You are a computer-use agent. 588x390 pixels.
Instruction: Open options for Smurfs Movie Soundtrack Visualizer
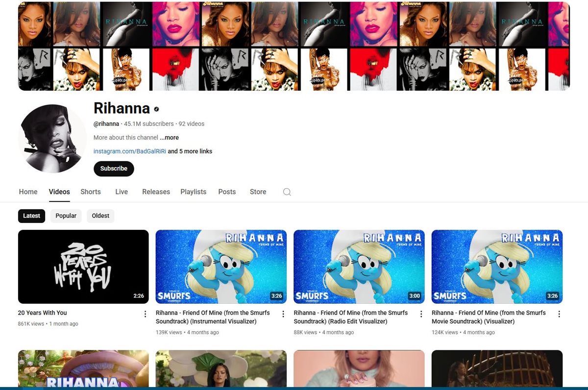pos(559,314)
